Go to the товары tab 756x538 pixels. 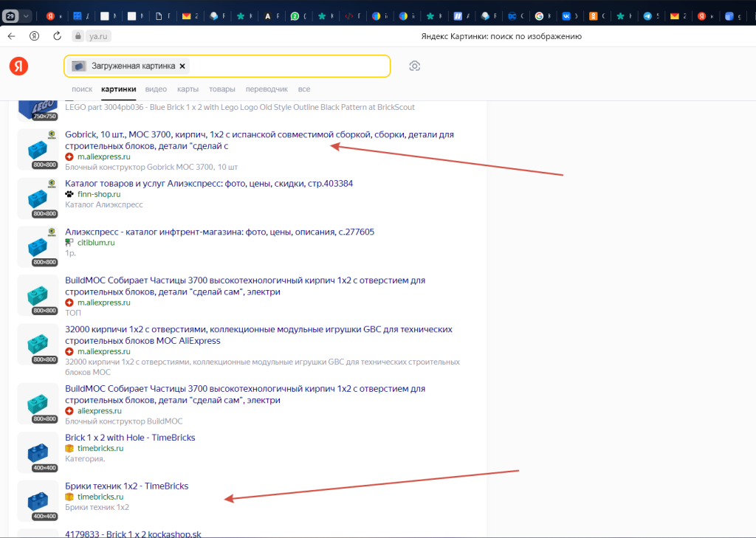221,89
